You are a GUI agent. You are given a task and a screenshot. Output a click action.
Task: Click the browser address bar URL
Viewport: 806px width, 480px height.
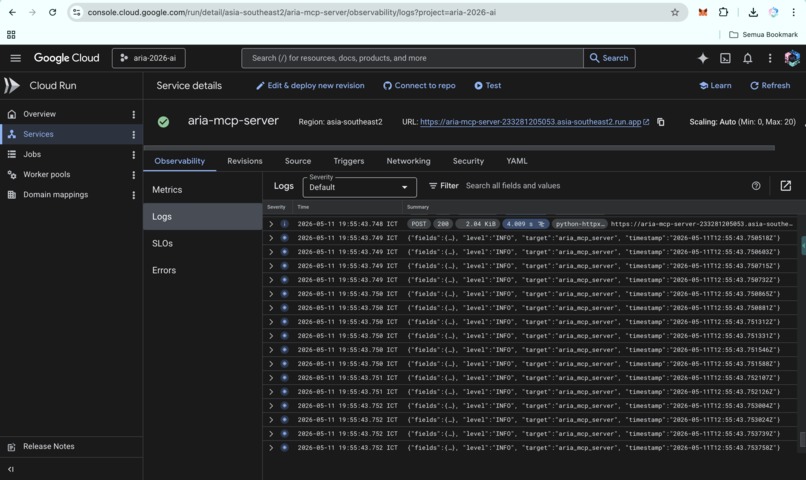coord(291,12)
